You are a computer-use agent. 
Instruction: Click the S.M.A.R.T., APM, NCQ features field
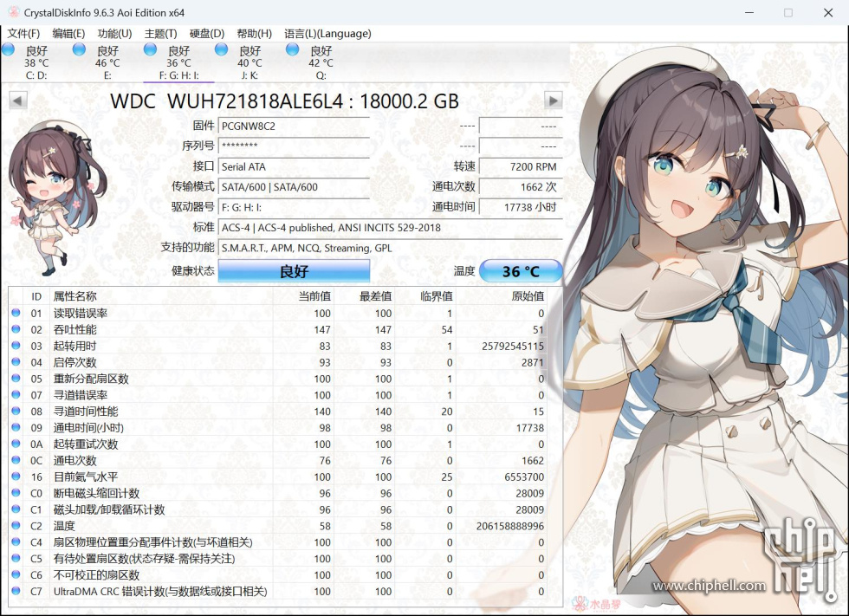[x=391, y=248]
